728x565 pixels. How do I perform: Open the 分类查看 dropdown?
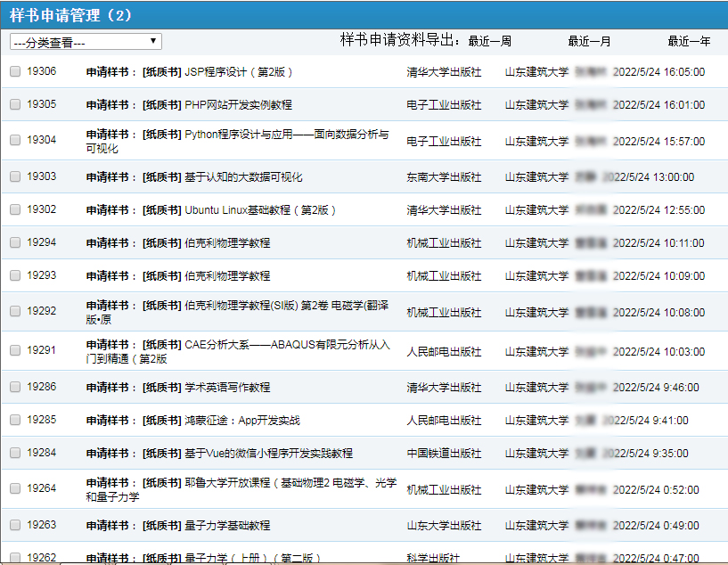pos(86,42)
